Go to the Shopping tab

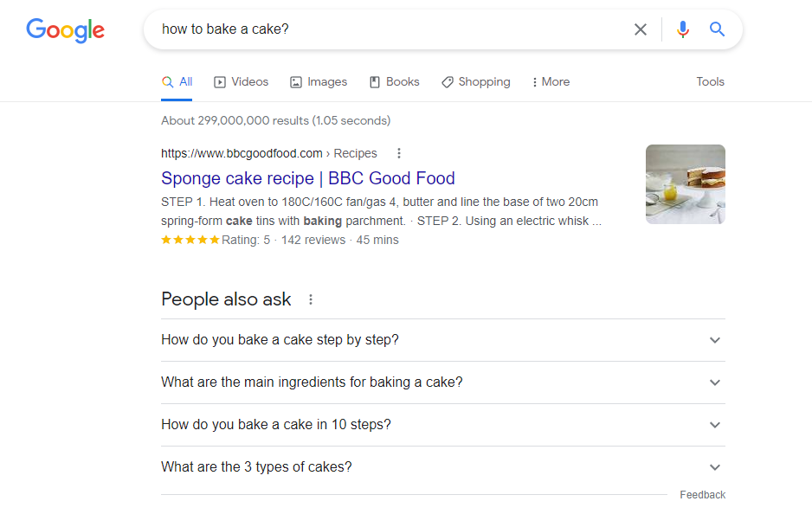[476, 82]
